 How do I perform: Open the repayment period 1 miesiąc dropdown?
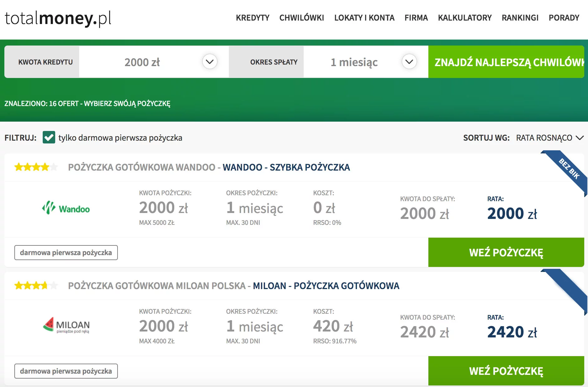coord(409,62)
